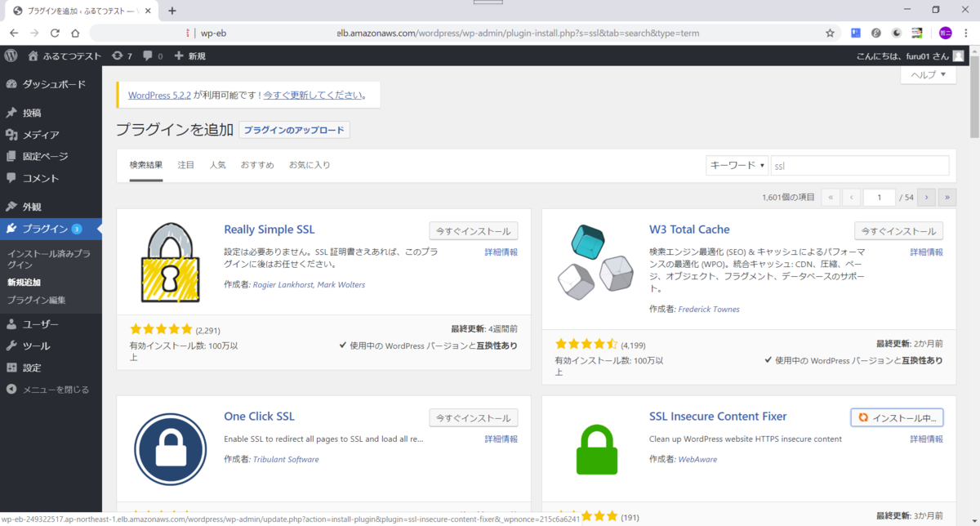Click One Click SSL lock thumbnail
The image size is (980, 526).
(x=170, y=448)
